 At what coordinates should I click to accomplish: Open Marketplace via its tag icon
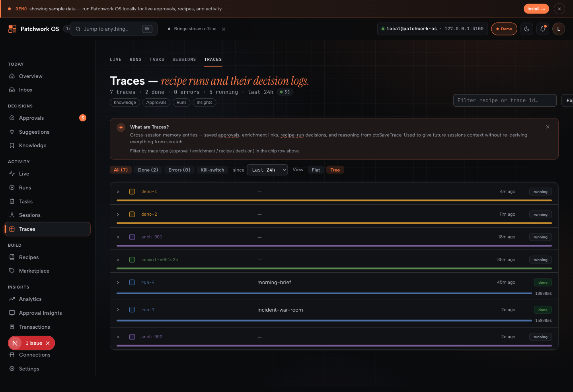(12, 271)
